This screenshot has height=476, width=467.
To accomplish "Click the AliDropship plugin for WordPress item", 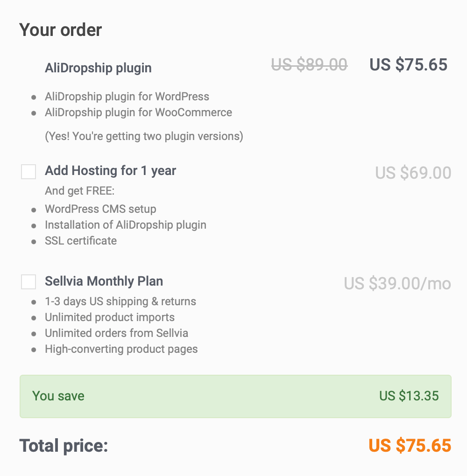I will 127,97.
